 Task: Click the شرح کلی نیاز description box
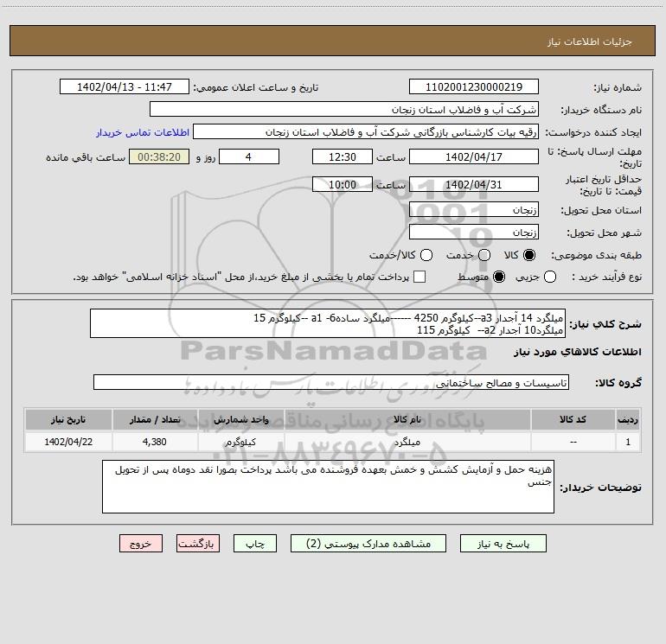[x=328, y=323]
